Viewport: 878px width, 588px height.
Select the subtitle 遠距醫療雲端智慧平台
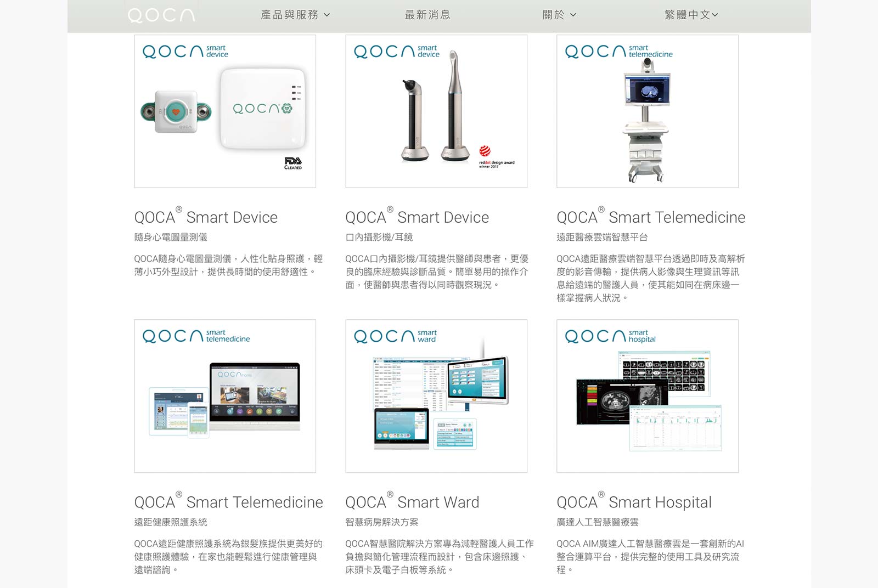coord(602,237)
